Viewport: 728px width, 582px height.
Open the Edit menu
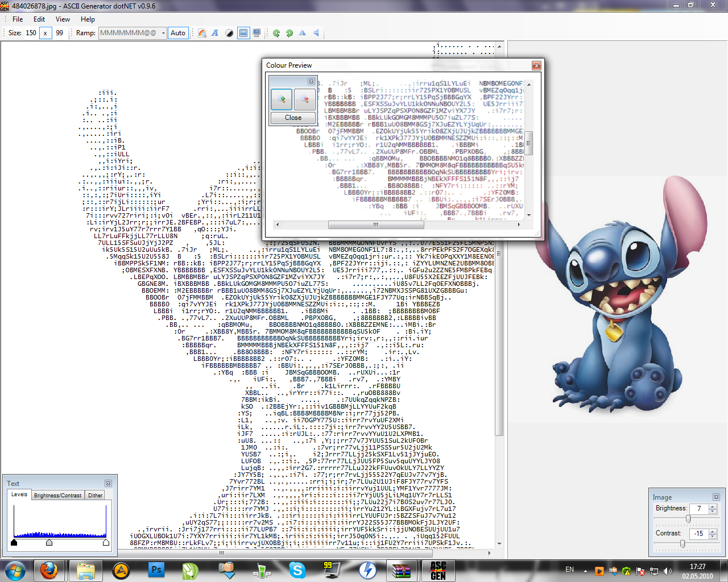pos(39,19)
